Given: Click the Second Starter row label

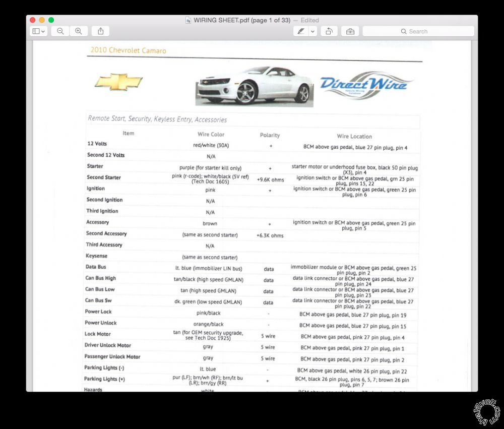Looking at the screenshot, I should coord(103,177).
